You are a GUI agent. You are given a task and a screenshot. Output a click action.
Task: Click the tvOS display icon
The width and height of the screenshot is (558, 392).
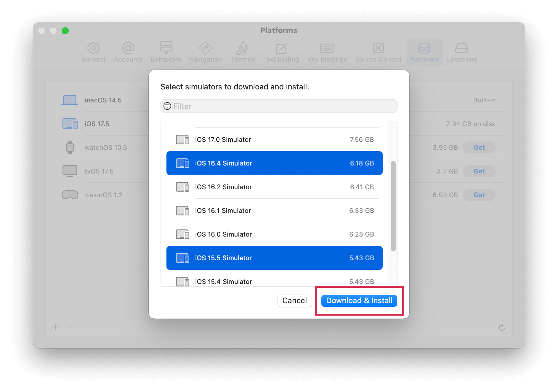[70, 171]
